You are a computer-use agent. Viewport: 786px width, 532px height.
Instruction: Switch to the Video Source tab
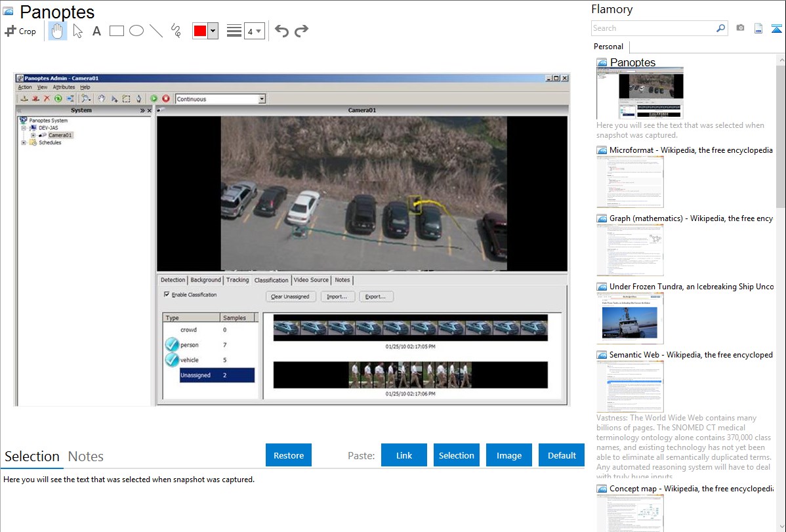tap(311, 280)
